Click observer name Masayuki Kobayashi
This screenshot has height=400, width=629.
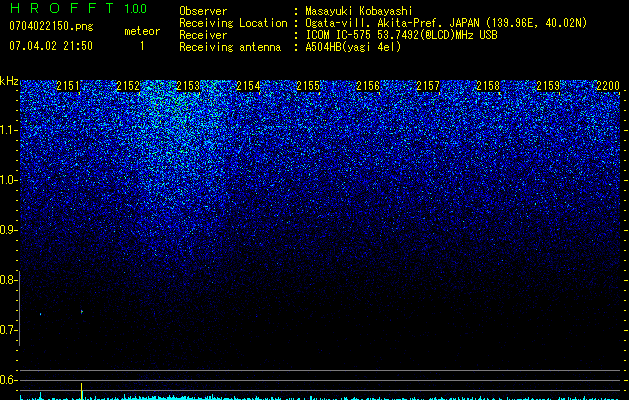[359, 11]
